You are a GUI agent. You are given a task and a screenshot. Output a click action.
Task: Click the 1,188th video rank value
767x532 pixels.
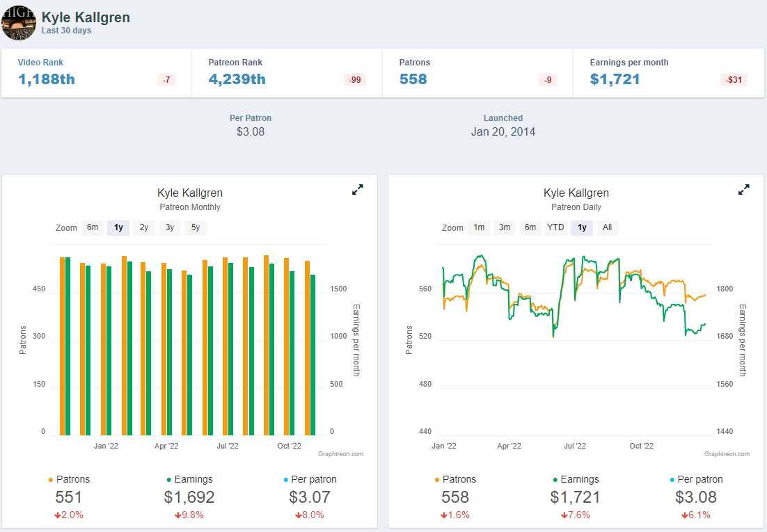click(x=47, y=79)
